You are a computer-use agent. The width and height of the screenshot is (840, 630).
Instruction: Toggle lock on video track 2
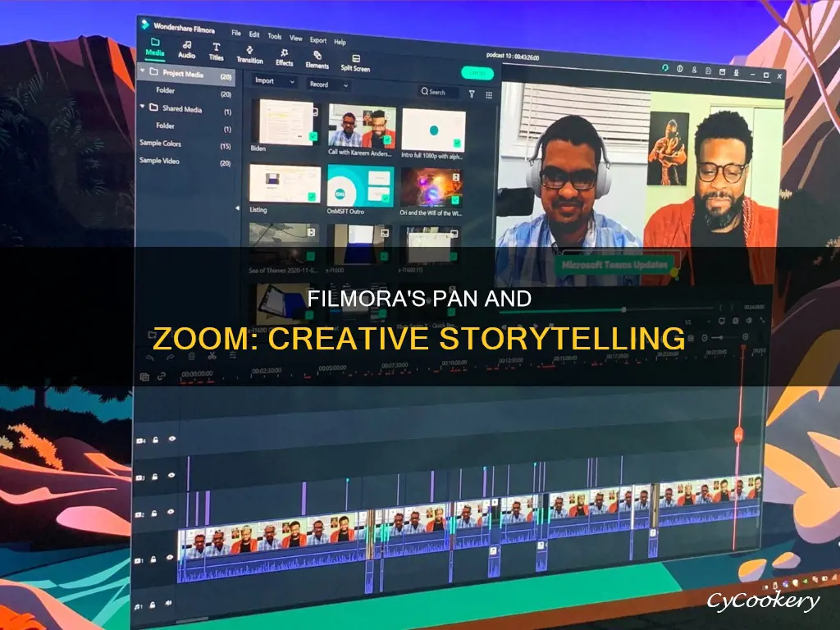coord(154,514)
